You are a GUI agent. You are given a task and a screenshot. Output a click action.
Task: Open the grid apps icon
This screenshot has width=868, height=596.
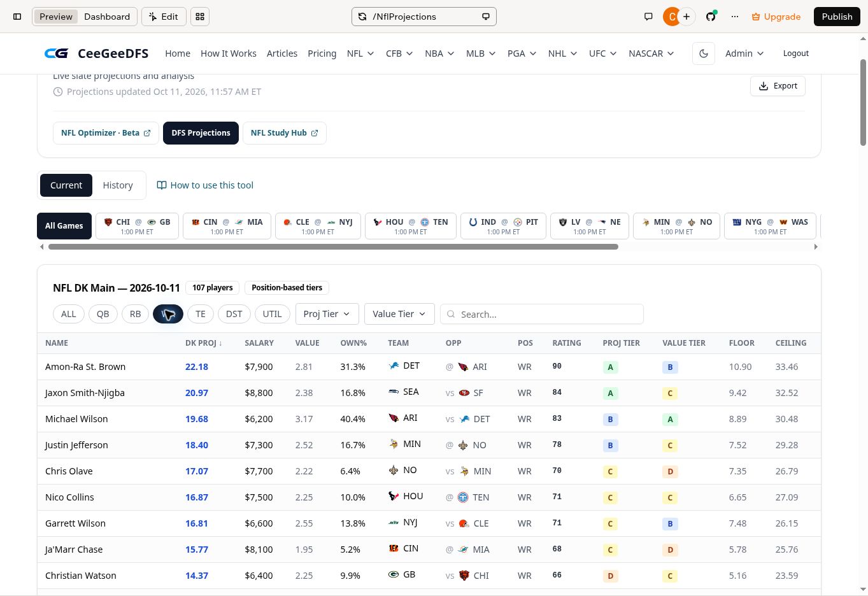coord(200,17)
